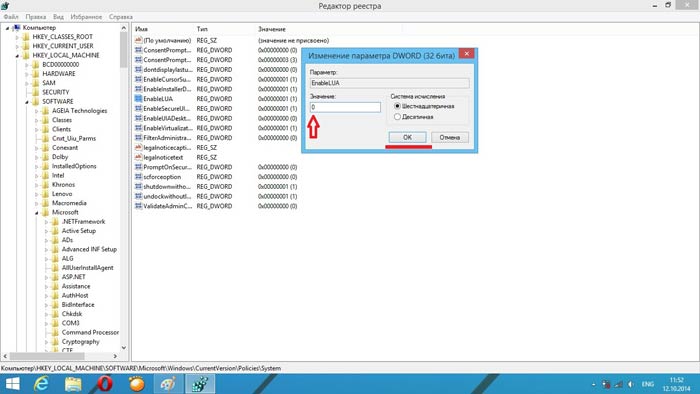Image resolution: width=700 pixels, height=394 pixels.
Task: Select the SECURITY key in tree
Action: pyautogui.click(x=56, y=92)
